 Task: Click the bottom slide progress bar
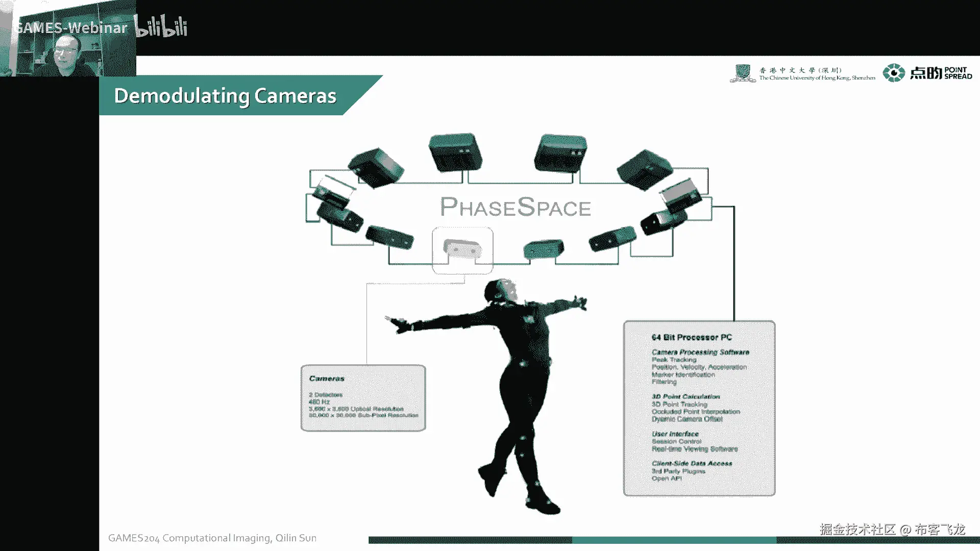click(x=674, y=540)
